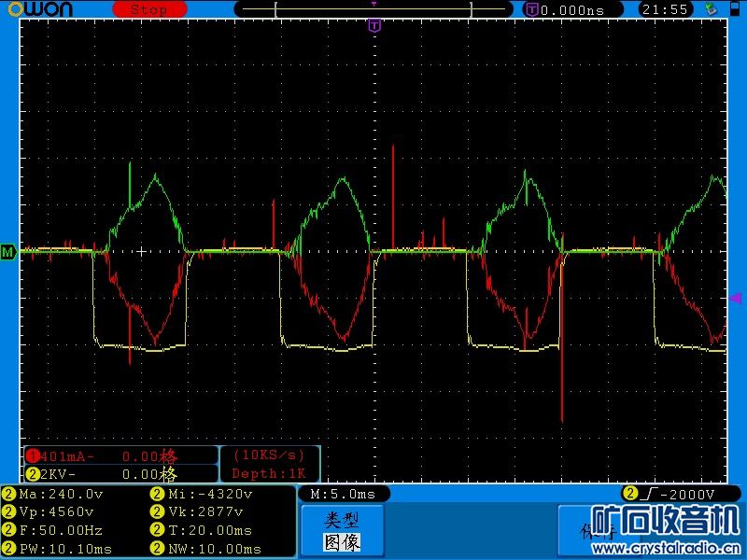Click the 10KS/s sample rate readout
747x560 pixels.
(x=269, y=455)
